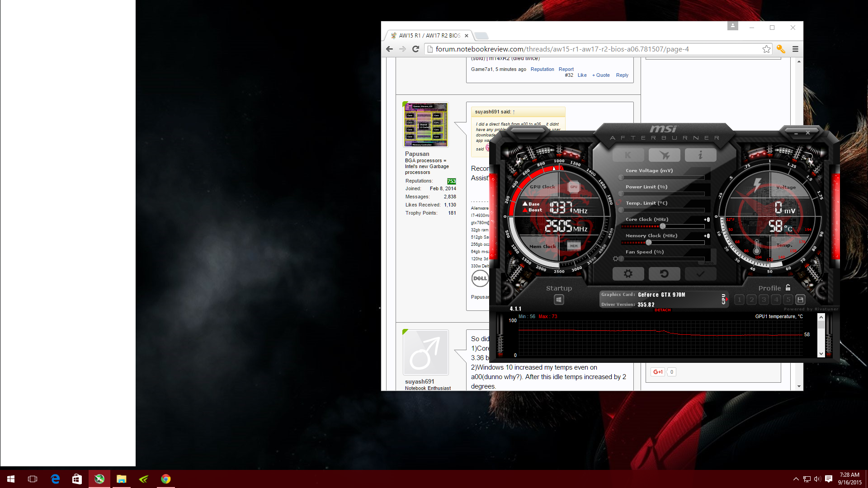Click the G+1 share button
Screen dimensions: 868x488
tap(658, 372)
